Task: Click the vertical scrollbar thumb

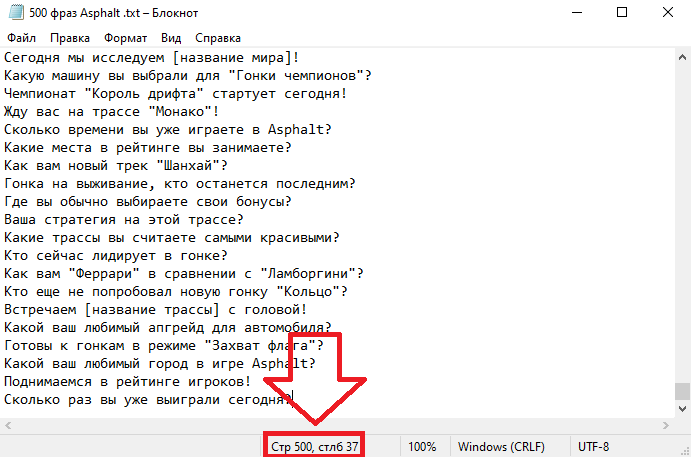Action: (x=682, y=391)
